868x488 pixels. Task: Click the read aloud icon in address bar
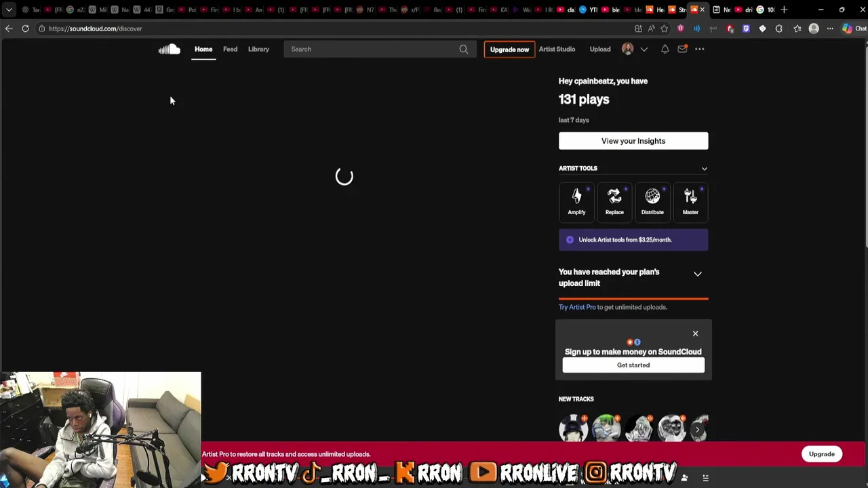pyautogui.click(x=651, y=28)
